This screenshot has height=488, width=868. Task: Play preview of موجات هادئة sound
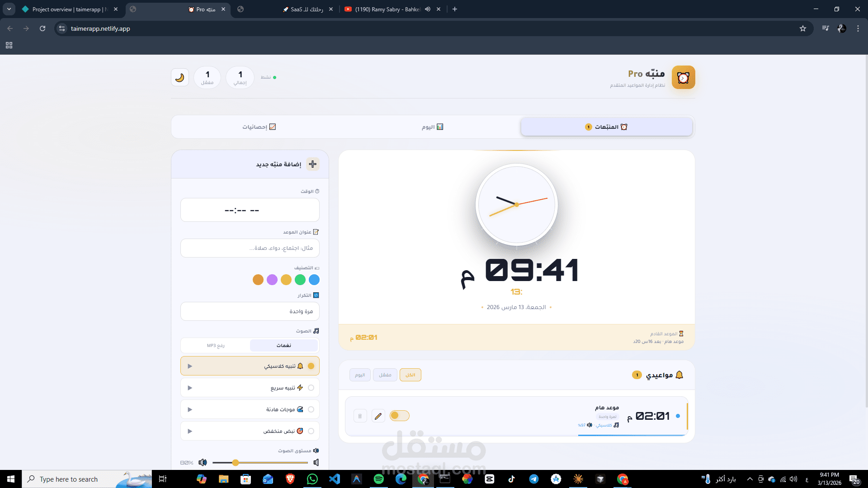click(x=190, y=409)
